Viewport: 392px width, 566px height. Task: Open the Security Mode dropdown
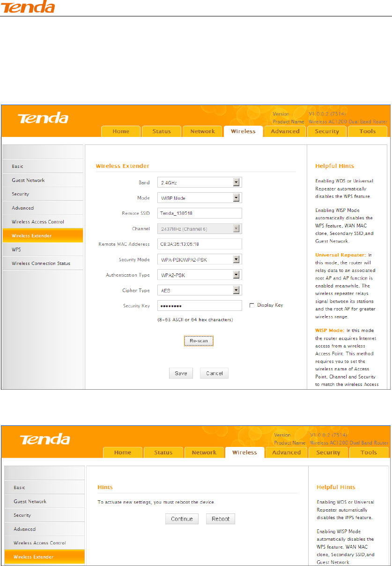(x=199, y=259)
